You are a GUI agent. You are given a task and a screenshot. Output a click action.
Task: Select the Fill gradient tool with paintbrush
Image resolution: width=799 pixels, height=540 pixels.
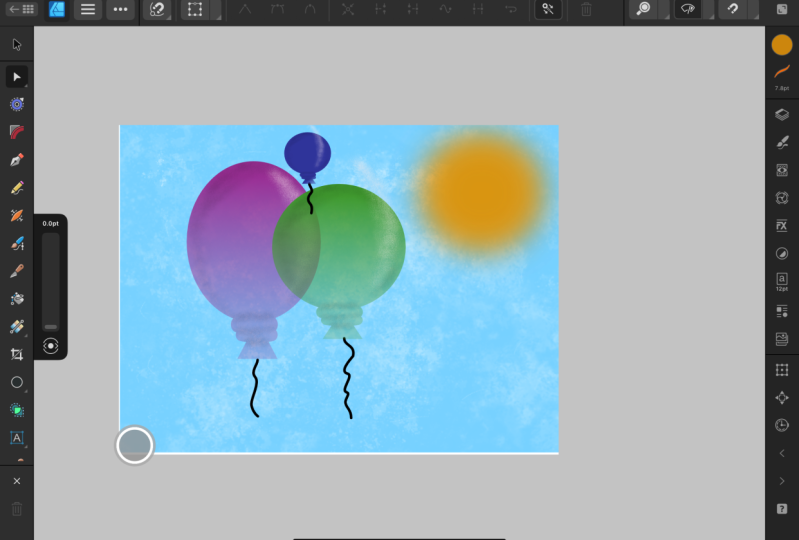click(17, 244)
